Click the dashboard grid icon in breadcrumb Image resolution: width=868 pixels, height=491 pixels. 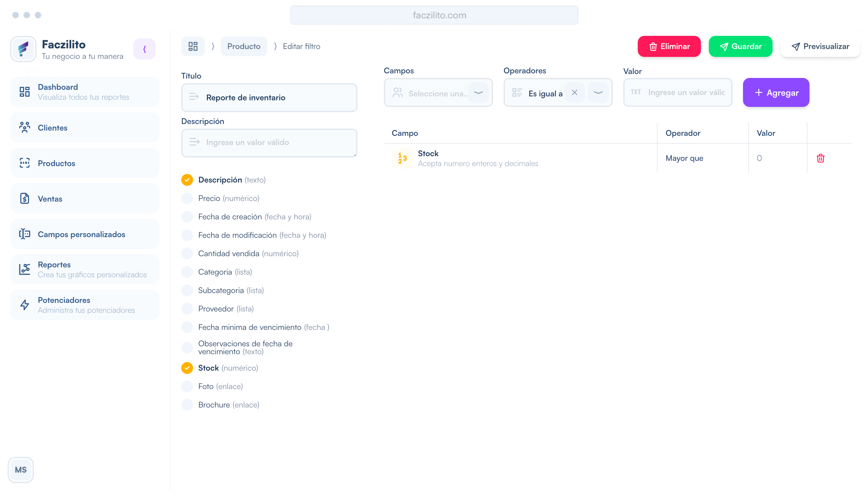[193, 46]
